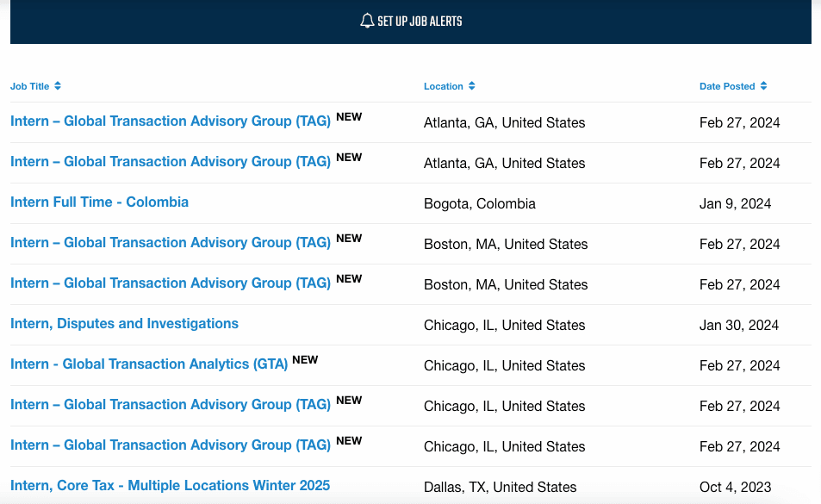Open the second Atlanta TAG intern listing

point(171,162)
